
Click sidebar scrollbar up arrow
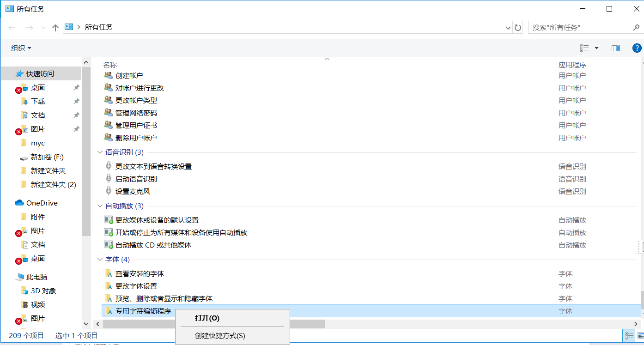[x=86, y=62]
